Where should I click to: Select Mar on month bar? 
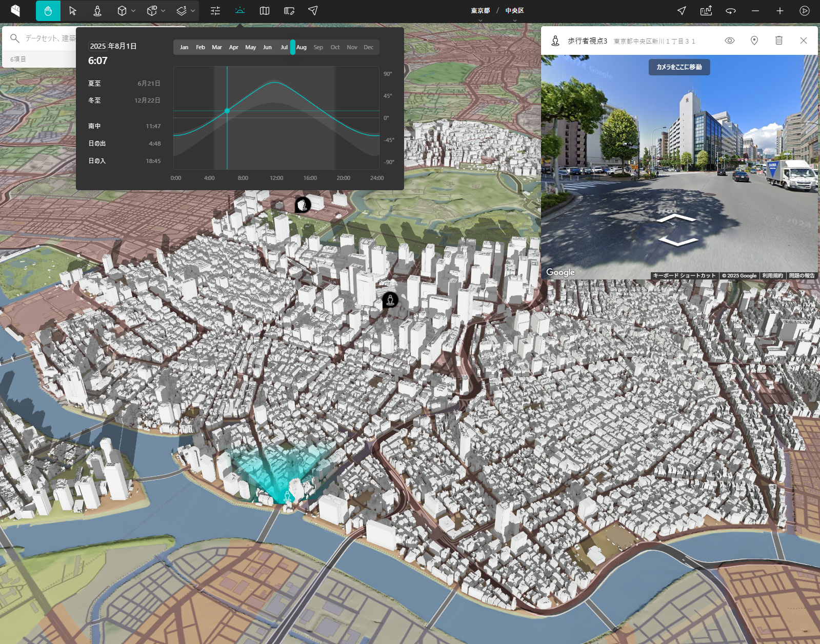pos(217,47)
